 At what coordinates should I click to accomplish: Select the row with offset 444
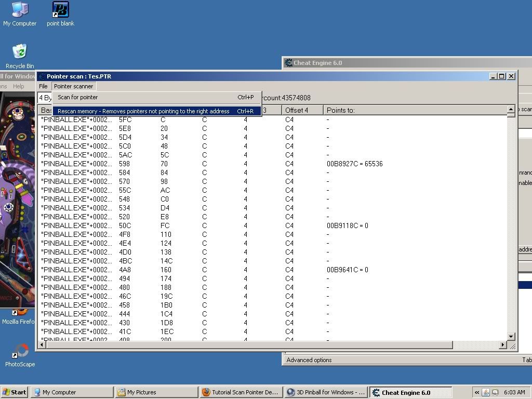273,314
